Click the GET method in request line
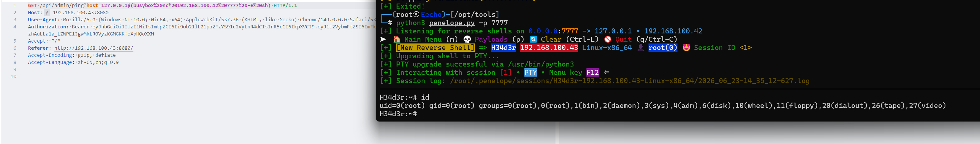The width and height of the screenshot is (980, 144). pyautogui.click(x=32, y=6)
